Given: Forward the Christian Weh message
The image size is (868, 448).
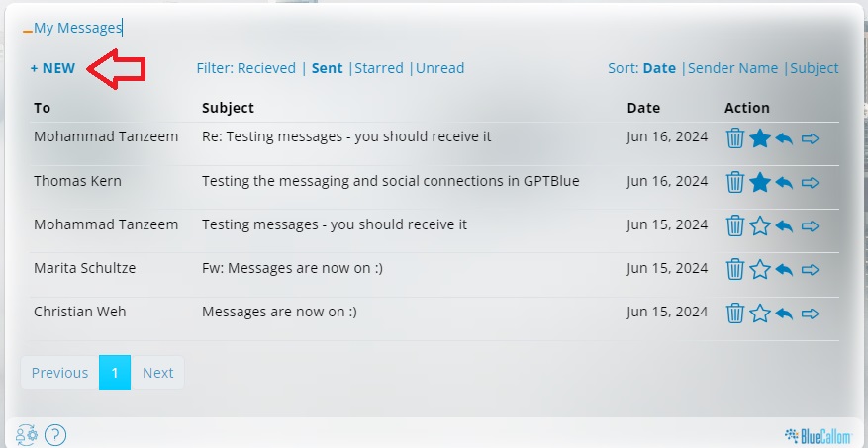Looking at the screenshot, I should [x=811, y=314].
